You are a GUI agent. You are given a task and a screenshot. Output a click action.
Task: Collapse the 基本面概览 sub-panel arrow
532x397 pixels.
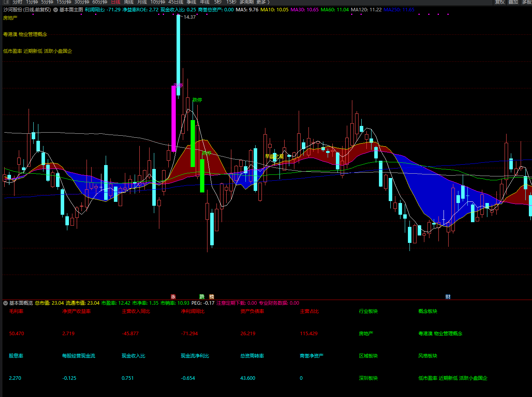(x=5, y=303)
